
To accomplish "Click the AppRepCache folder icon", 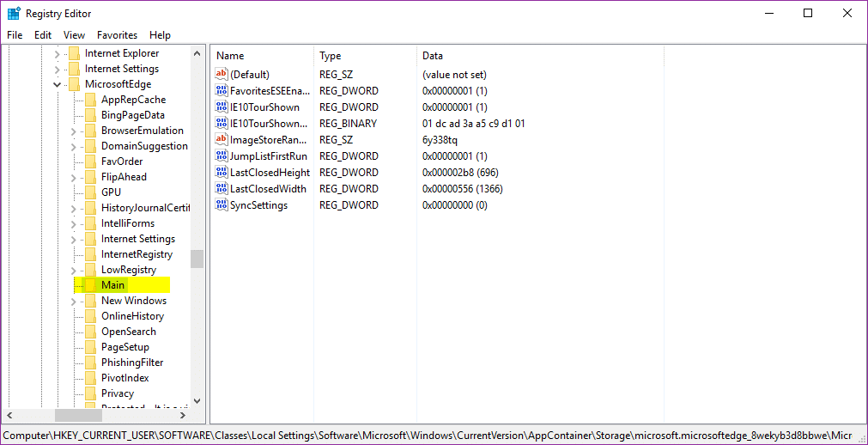I will pos(90,100).
